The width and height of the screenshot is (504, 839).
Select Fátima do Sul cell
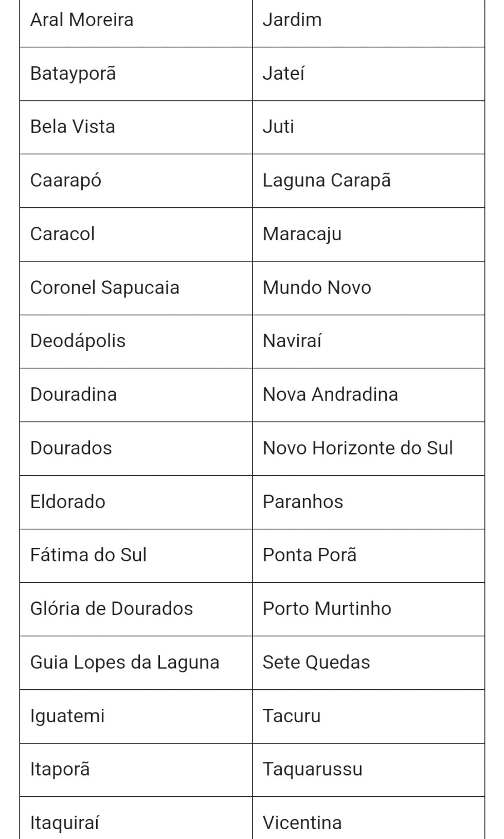(x=88, y=555)
